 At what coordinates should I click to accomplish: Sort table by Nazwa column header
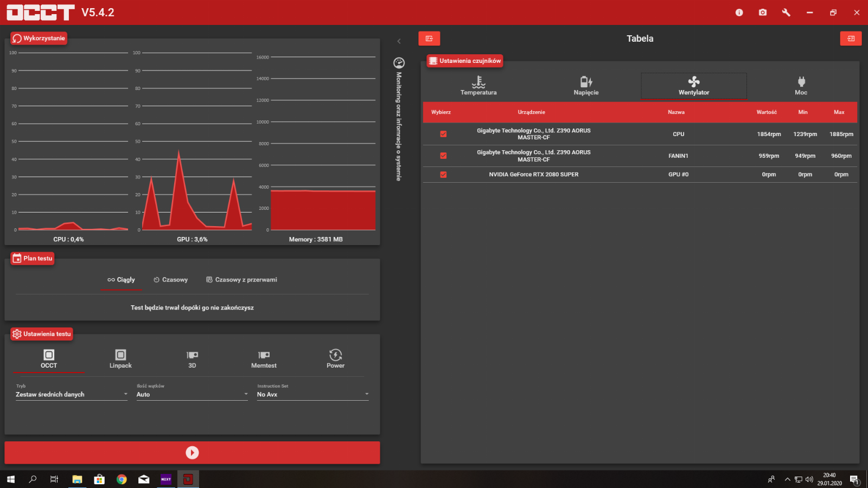coord(676,112)
